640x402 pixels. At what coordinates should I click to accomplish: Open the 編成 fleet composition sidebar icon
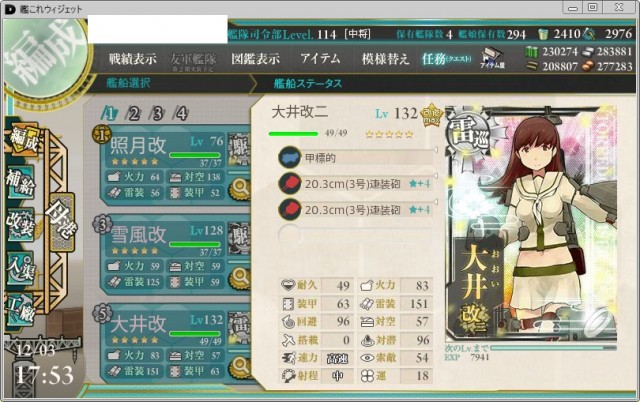[x=23, y=141]
